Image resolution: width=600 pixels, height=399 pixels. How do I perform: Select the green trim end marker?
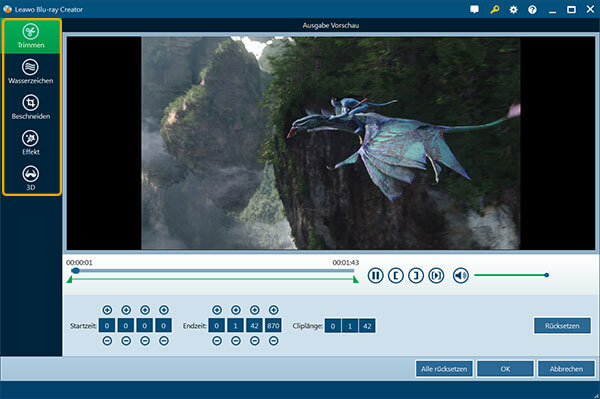356,280
